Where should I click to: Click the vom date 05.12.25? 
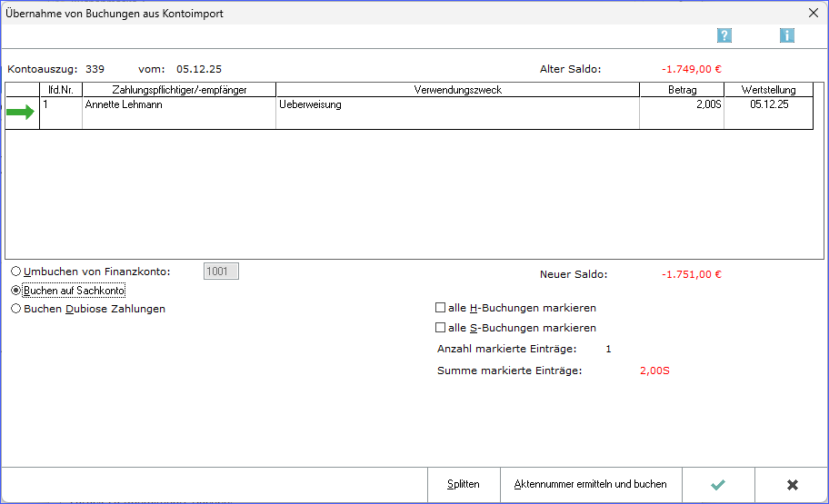pyautogui.click(x=199, y=69)
